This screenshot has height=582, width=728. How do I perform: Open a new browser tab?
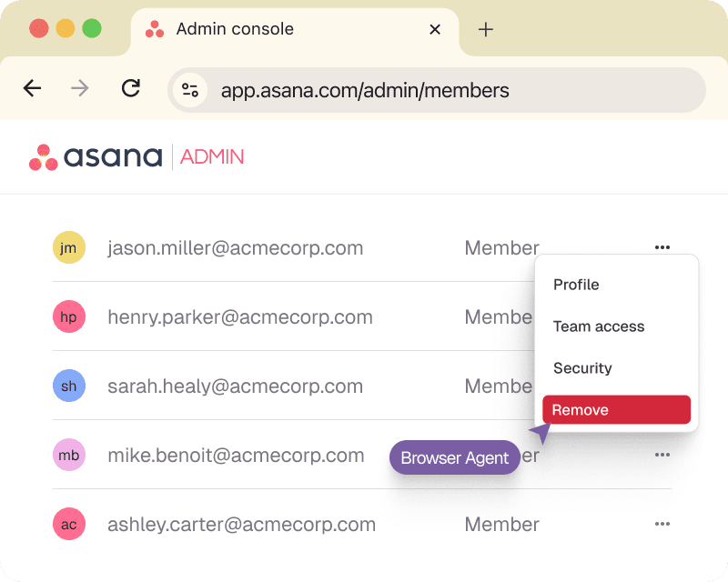click(x=485, y=29)
